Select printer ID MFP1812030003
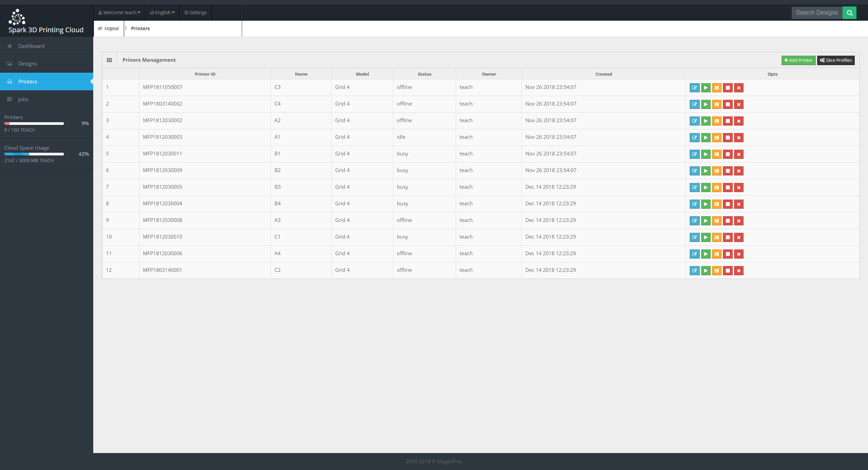The width and height of the screenshot is (868, 470). point(162,137)
